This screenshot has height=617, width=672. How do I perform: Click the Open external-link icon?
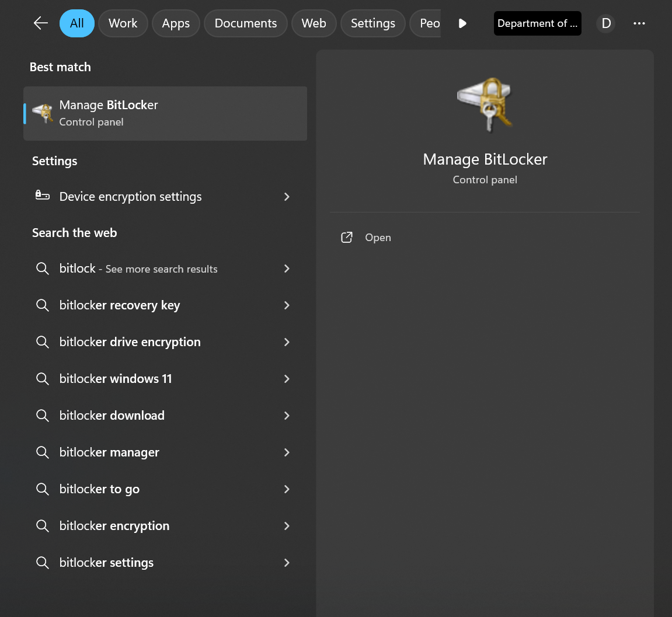347,238
